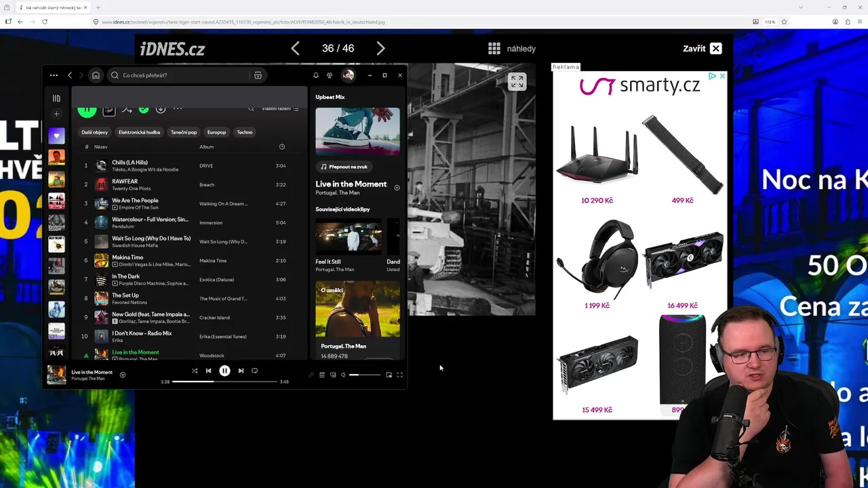The width and height of the screenshot is (868, 488).
Task: Enter Spotify full screen mode
Action: click(x=399, y=375)
